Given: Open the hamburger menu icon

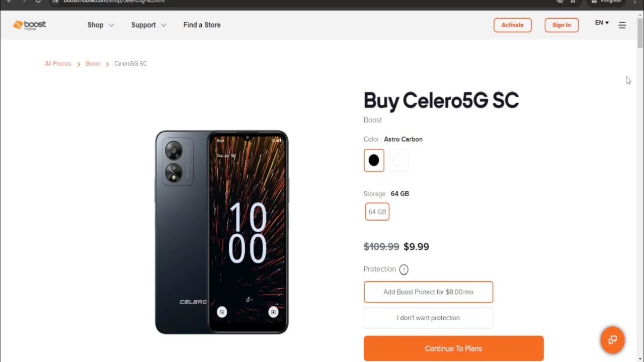Looking at the screenshot, I should point(622,25).
